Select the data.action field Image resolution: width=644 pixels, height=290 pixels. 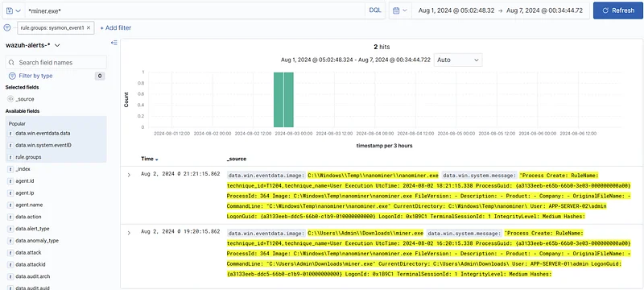28,217
